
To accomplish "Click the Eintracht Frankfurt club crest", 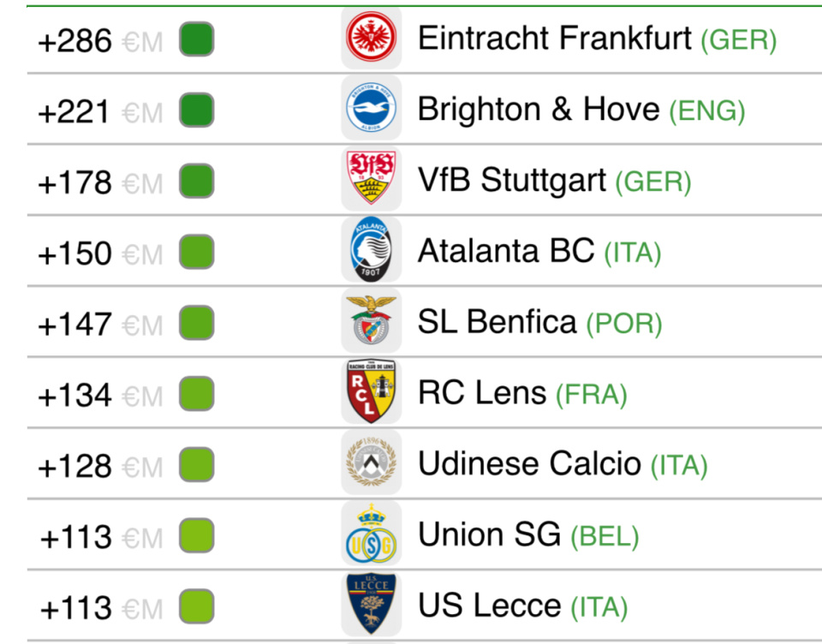I will tap(371, 39).
